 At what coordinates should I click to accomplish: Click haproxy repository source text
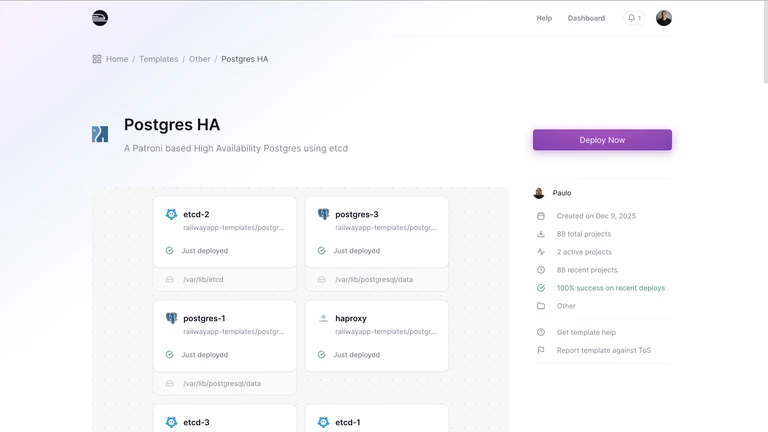pyautogui.click(x=385, y=332)
